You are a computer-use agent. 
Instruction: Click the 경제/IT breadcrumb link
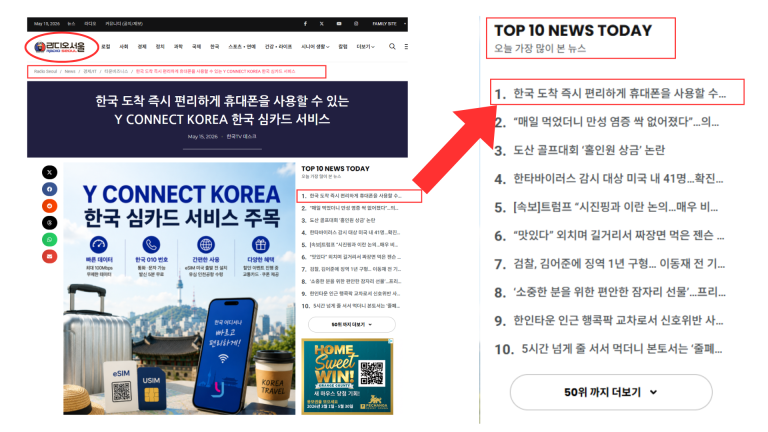click(90, 72)
